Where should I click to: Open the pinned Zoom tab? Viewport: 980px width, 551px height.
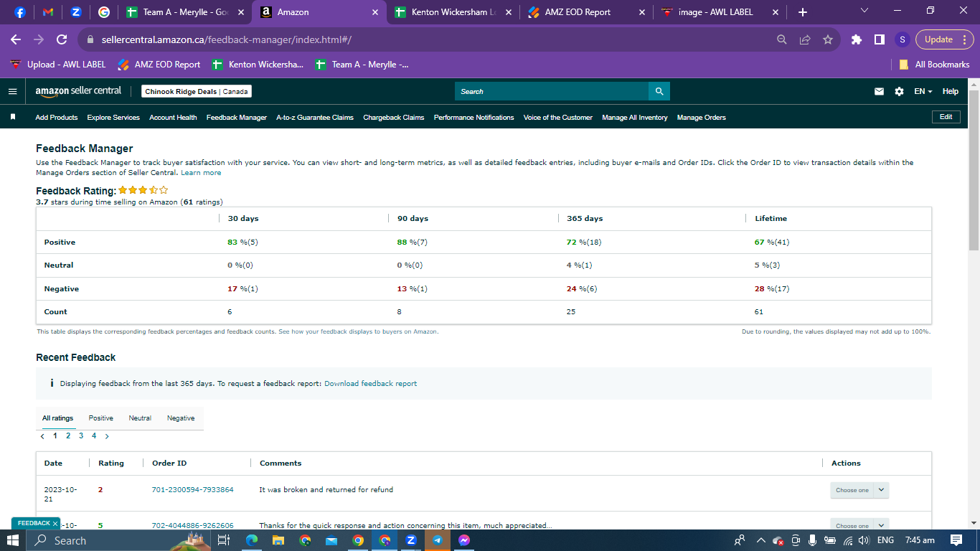76,12
